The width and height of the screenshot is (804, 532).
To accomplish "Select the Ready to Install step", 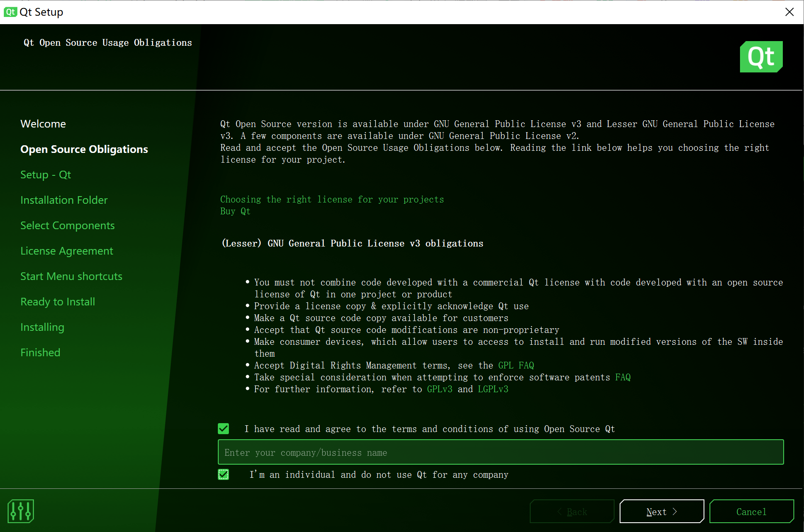I will [x=58, y=302].
